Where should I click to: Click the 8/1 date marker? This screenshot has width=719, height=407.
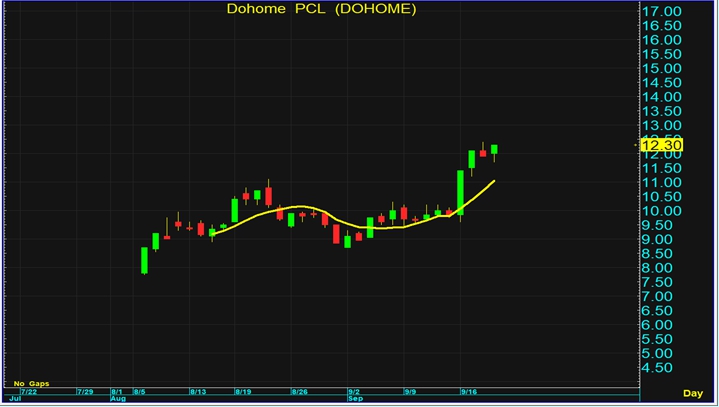(x=117, y=392)
